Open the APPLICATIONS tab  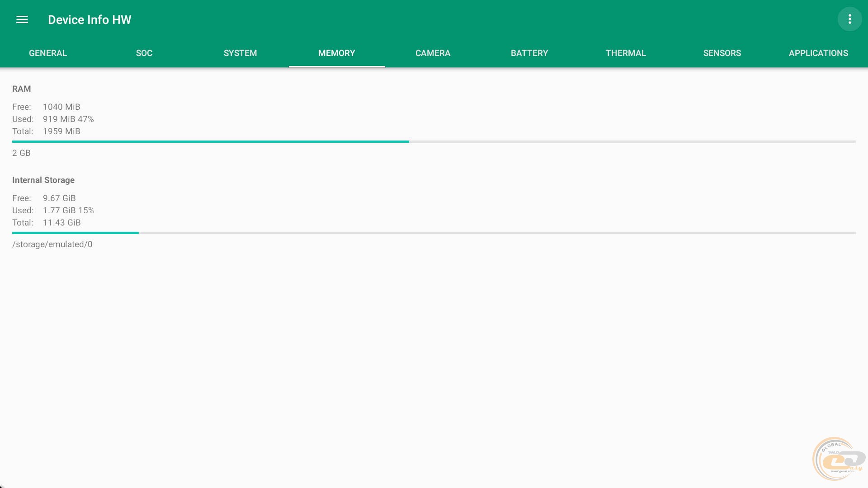(x=818, y=53)
